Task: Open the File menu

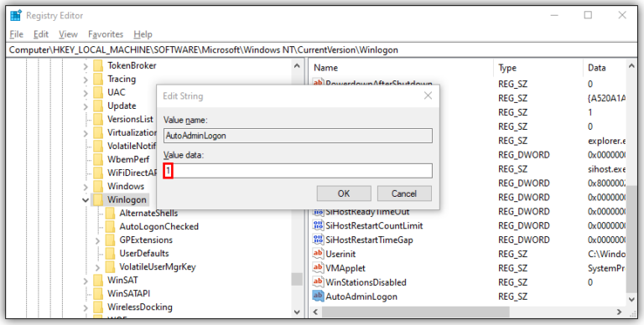Action: point(17,34)
